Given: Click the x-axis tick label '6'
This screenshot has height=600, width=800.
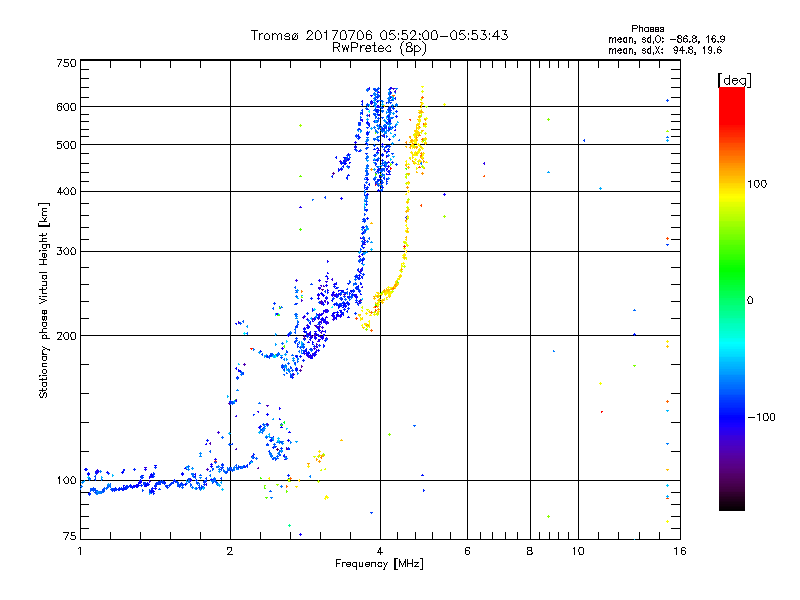Looking at the screenshot, I should pos(467,551).
